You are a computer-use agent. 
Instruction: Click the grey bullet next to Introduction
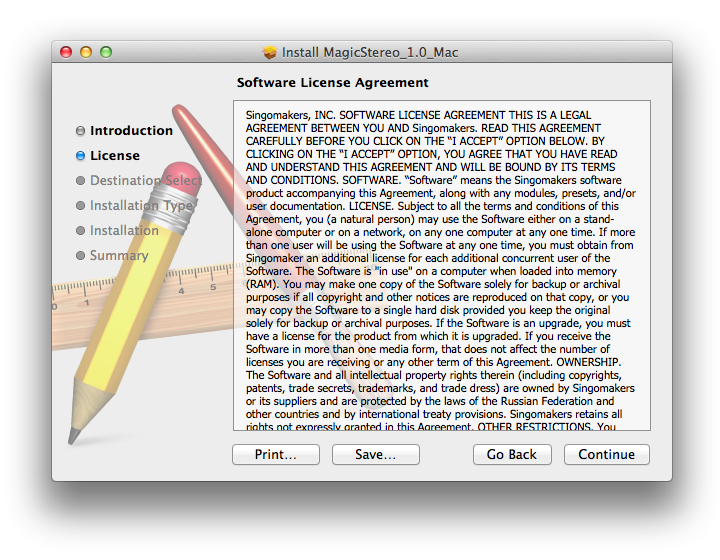coord(80,131)
